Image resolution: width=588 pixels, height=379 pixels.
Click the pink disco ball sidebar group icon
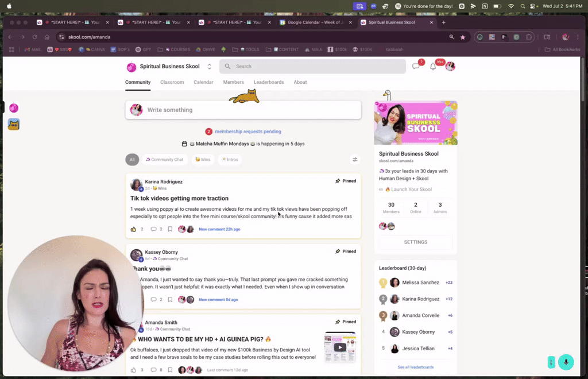[x=14, y=108]
